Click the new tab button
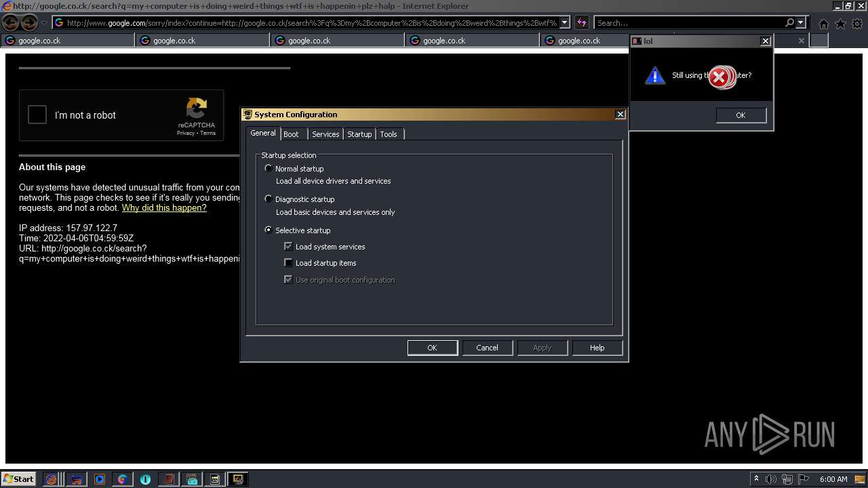The image size is (868, 488). click(819, 41)
